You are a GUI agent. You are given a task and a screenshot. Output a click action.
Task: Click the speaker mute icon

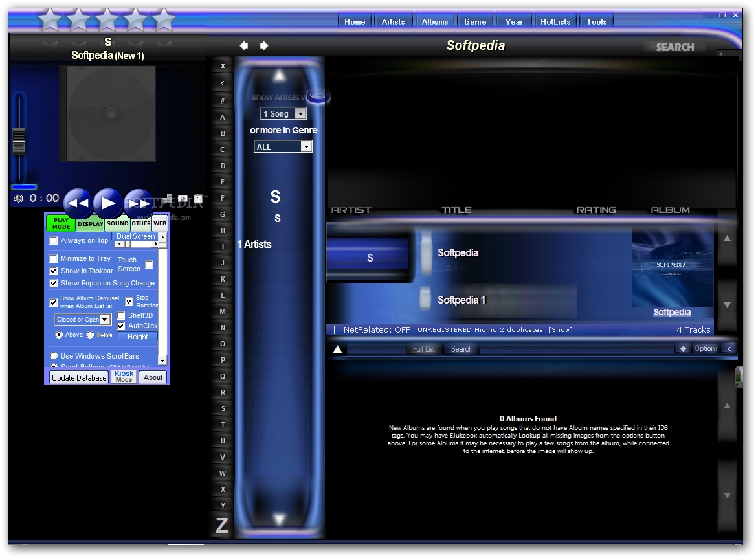(x=18, y=199)
